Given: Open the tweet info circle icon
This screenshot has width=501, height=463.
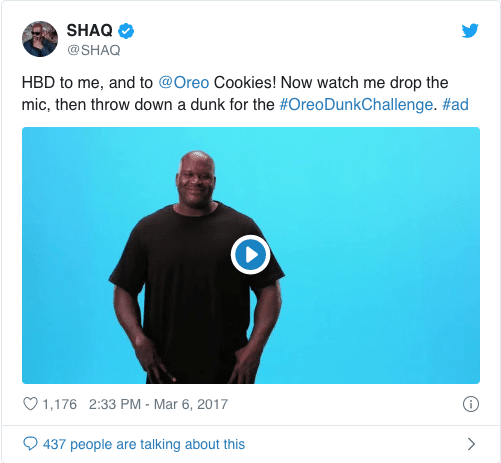Looking at the screenshot, I should click(x=471, y=404).
